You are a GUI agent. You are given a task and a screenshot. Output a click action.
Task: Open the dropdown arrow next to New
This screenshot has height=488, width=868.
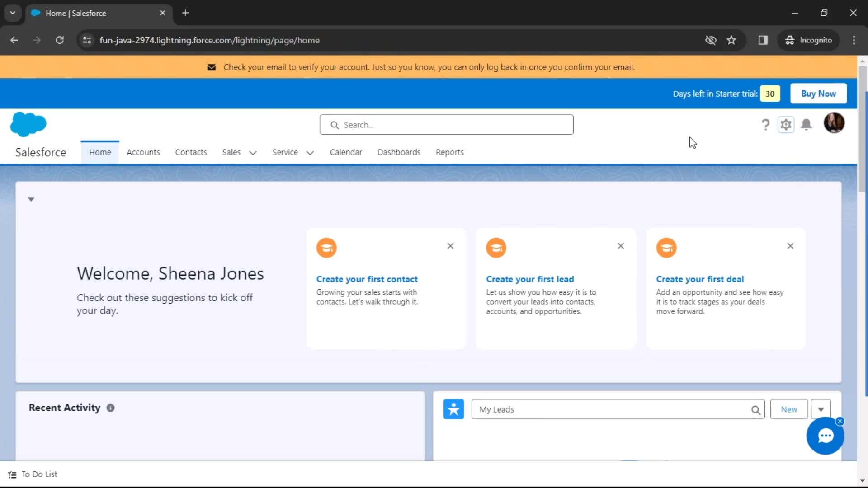point(821,409)
